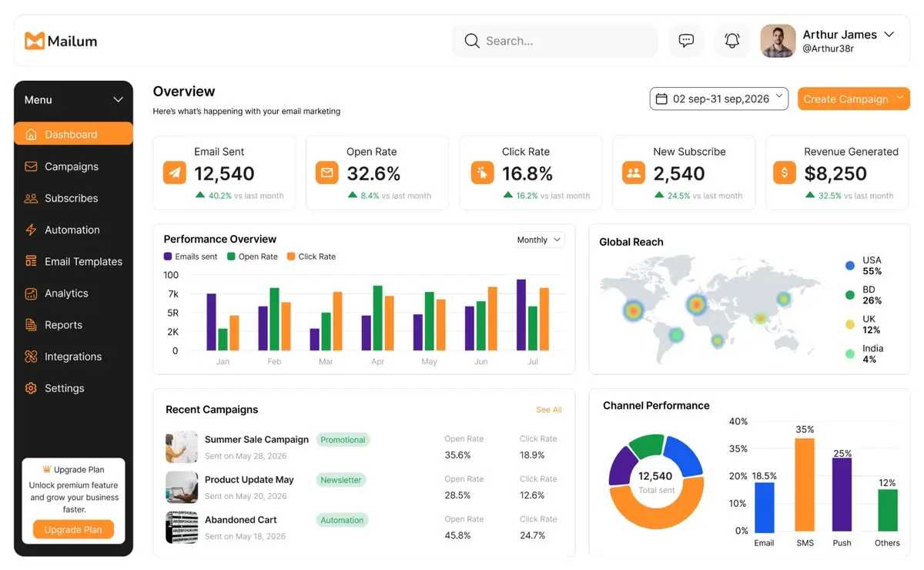Go to Campaigns menu item
Image resolution: width=924 pixels, height=570 pixels.
tap(73, 166)
